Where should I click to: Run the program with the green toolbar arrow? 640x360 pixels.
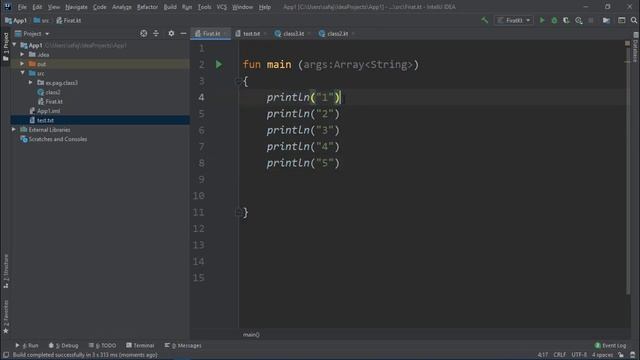point(542,20)
